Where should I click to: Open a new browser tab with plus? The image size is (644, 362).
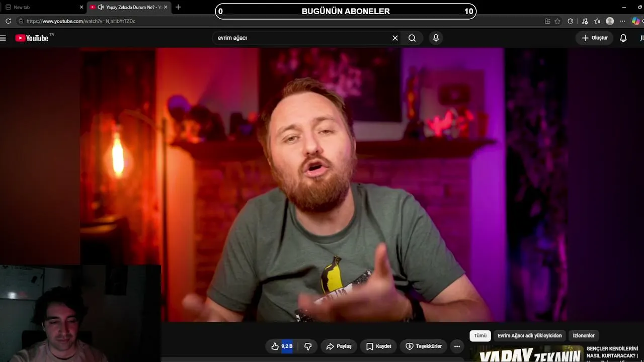click(x=178, y=7)
